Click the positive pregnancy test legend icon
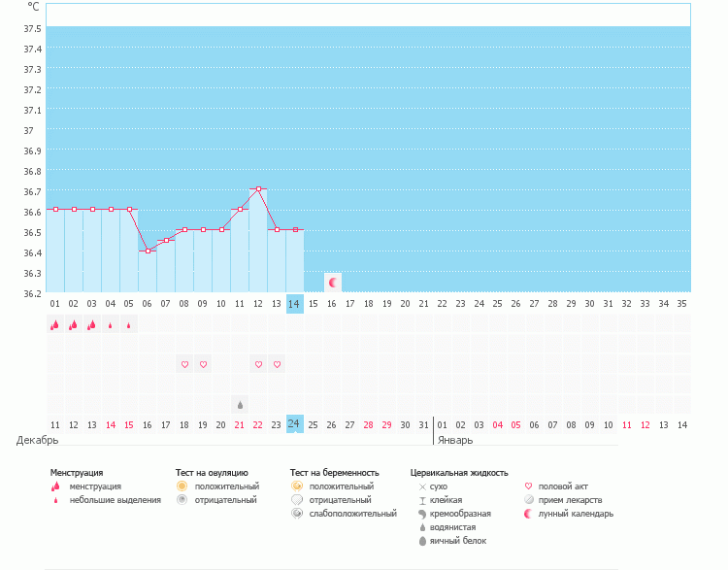The image size is (728, 570). (296, 486)
